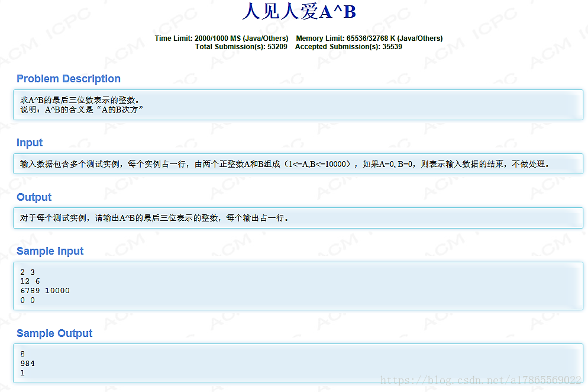Click the line 求A^B的最后三位数表示的整数
This screenshot has height=392, width=588.
(x=80, y=100)
